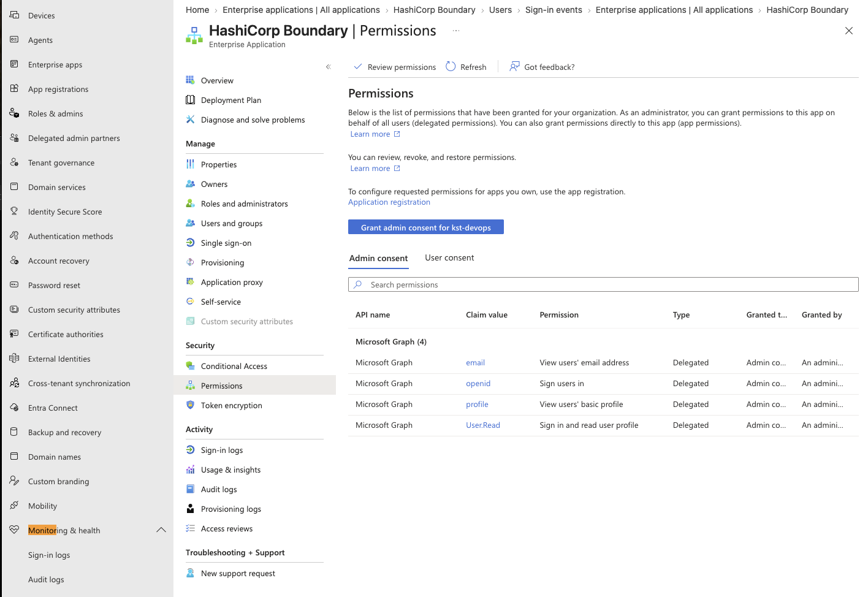
Task: Click the Single sign-on icon
Action: 190,242
